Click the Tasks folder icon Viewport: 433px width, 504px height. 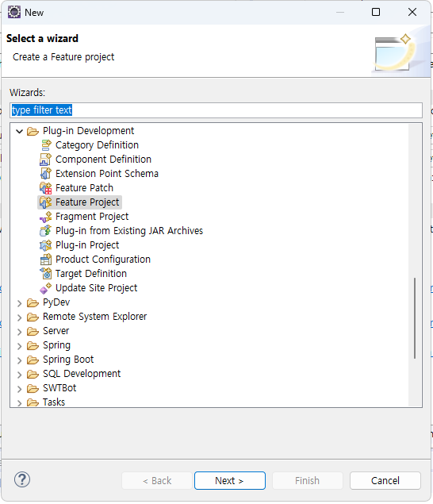pyautogui.click(x=33, y=402)
